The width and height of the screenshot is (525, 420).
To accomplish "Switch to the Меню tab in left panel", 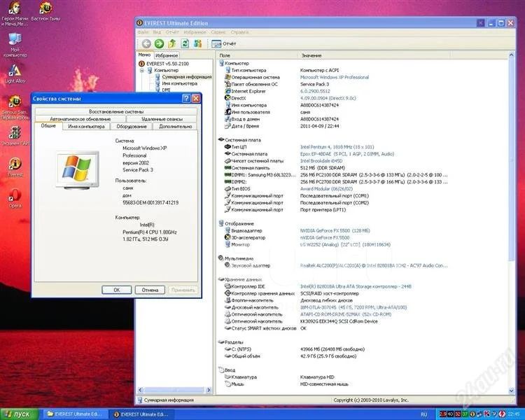I will pyautogui.click(x=144, y=55).
